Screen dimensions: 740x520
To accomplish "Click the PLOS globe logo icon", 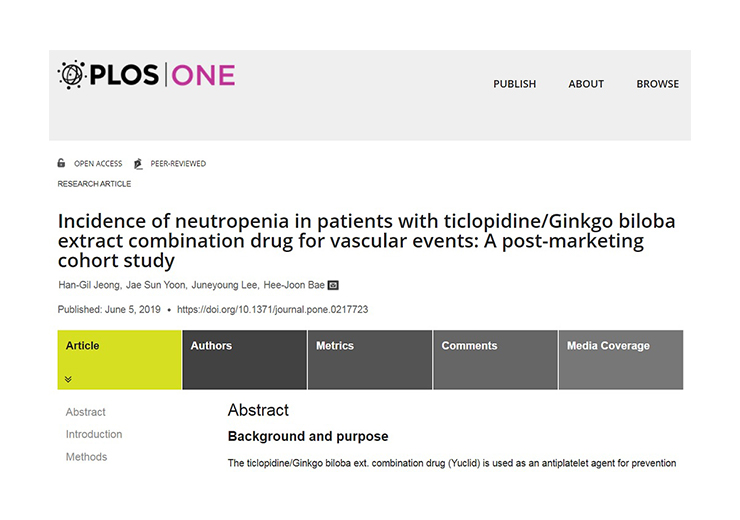I will tap(72, 75).
